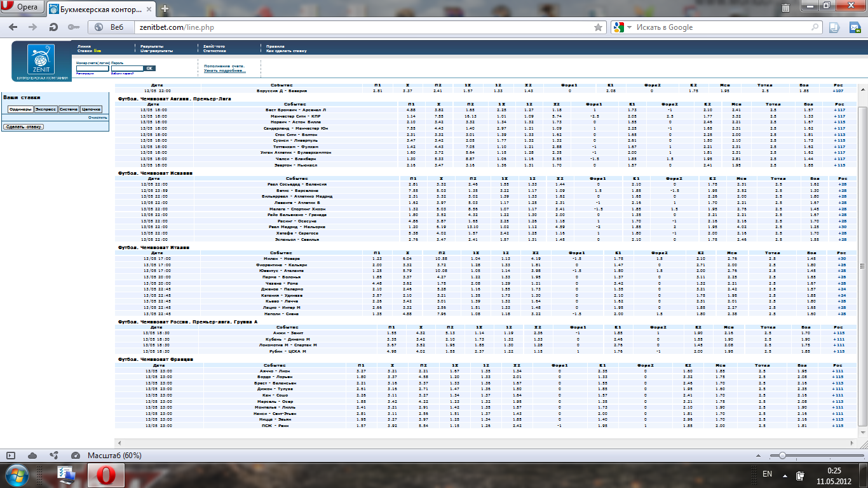This screenshot has width=868, height=488.
Task: Open a new tab with plus button
Action: (165, 9)
